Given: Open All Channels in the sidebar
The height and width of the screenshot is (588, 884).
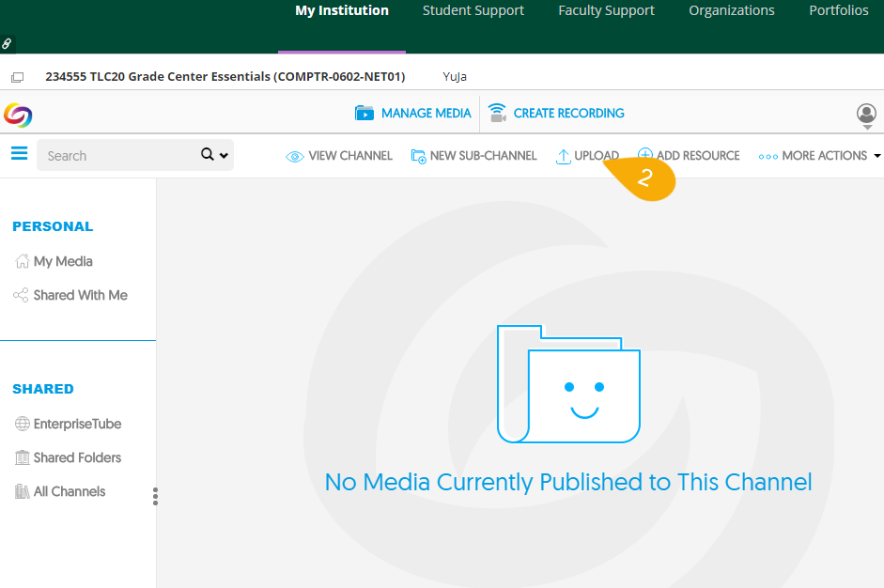Looking at the screenshot, I should [x=60, y=491].
